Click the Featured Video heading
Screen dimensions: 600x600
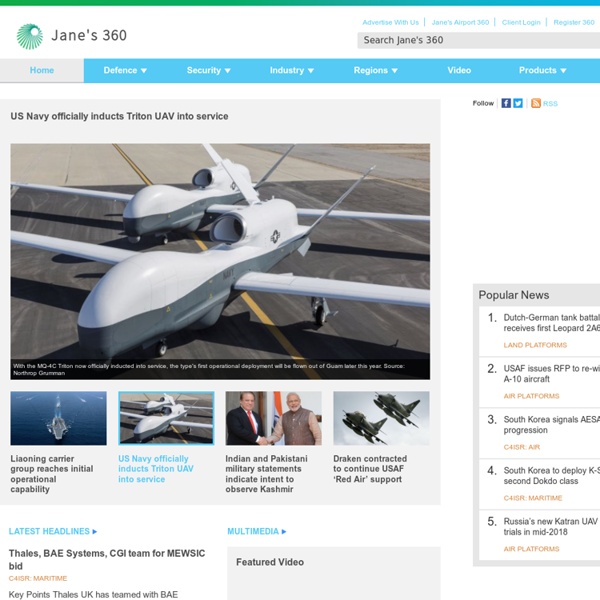click(x=270, y=562)
